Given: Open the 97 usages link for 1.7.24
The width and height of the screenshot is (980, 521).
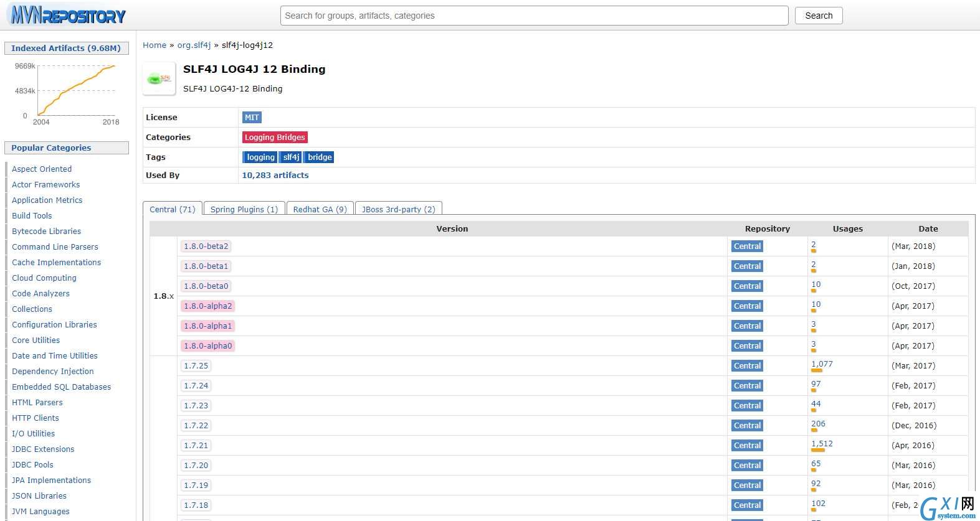Looking at the screenshot, I should (816, 384).
